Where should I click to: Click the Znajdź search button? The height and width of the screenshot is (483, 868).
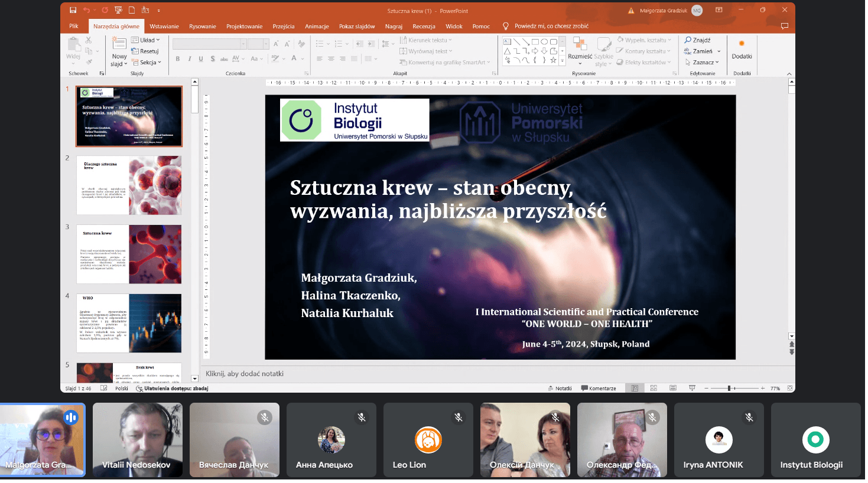pyautogui.click(x=698, y=40)
